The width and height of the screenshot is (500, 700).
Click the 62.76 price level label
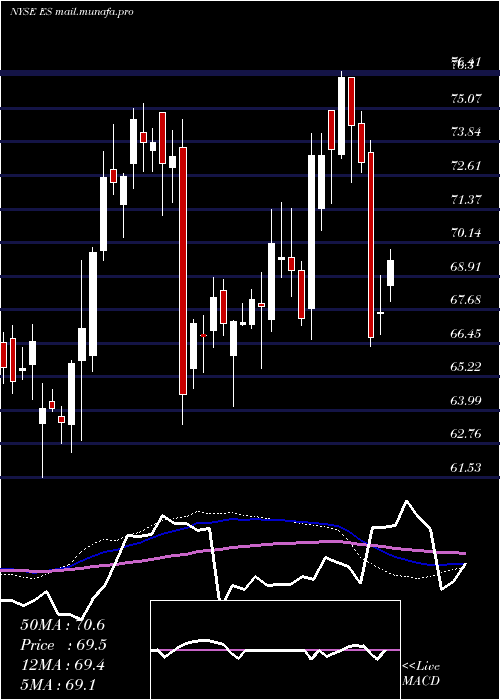coord(467,434)
